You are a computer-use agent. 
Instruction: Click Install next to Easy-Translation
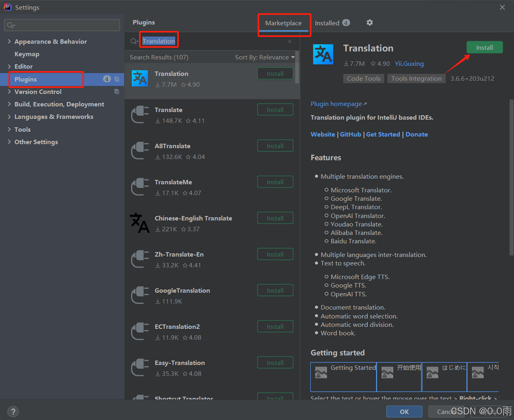tap(275, 363)
